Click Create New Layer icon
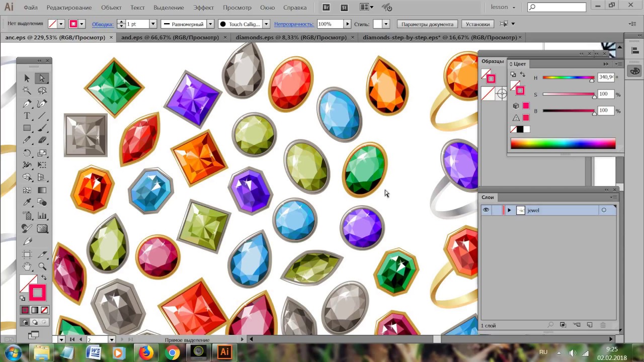 590,325
